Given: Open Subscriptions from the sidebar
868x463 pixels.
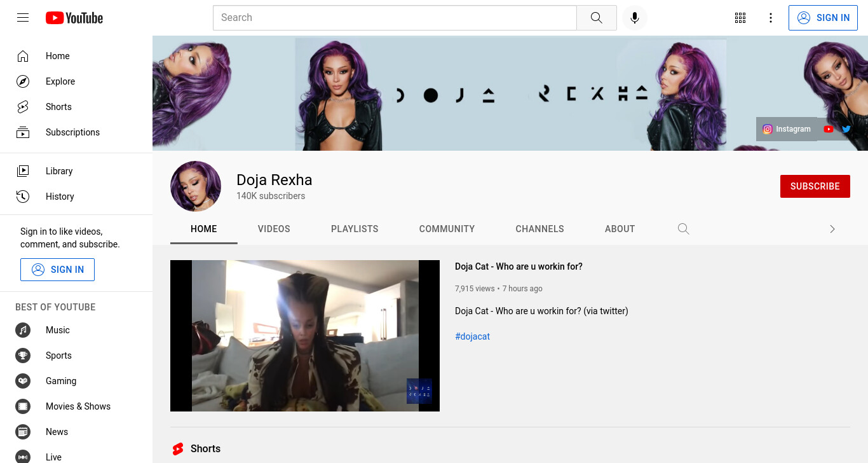Looking at the screenshot, I should pos(76,132).
